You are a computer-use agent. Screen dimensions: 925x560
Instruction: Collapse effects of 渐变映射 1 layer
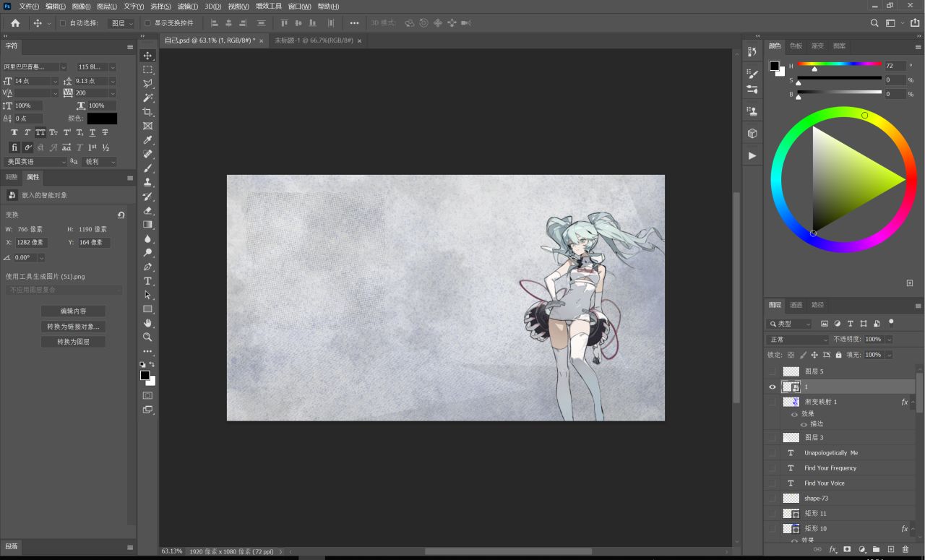pyautogui.click(x=913, y=402)
